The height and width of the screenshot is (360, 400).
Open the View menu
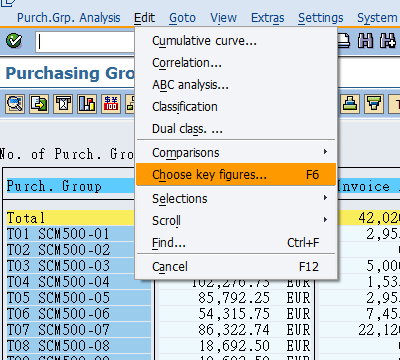click(x=223, y=18)
